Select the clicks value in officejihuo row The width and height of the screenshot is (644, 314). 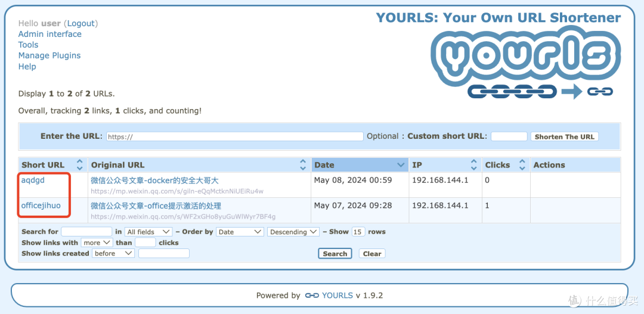487,206
